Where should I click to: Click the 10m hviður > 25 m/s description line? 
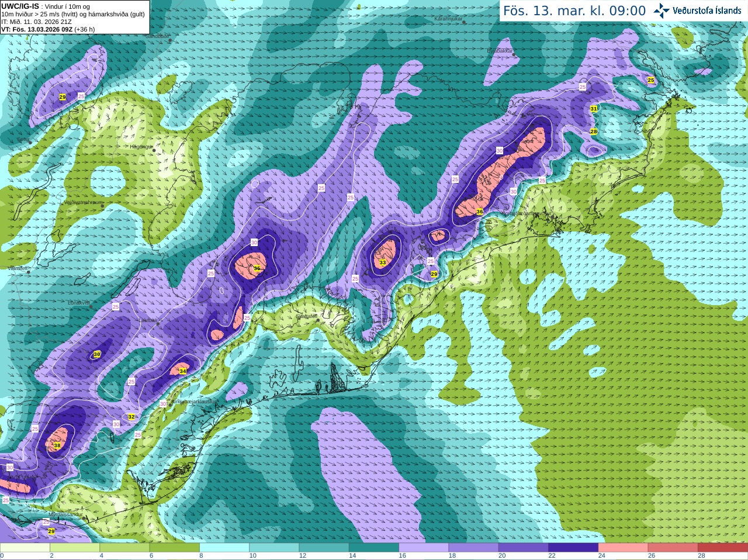point(72,14)
